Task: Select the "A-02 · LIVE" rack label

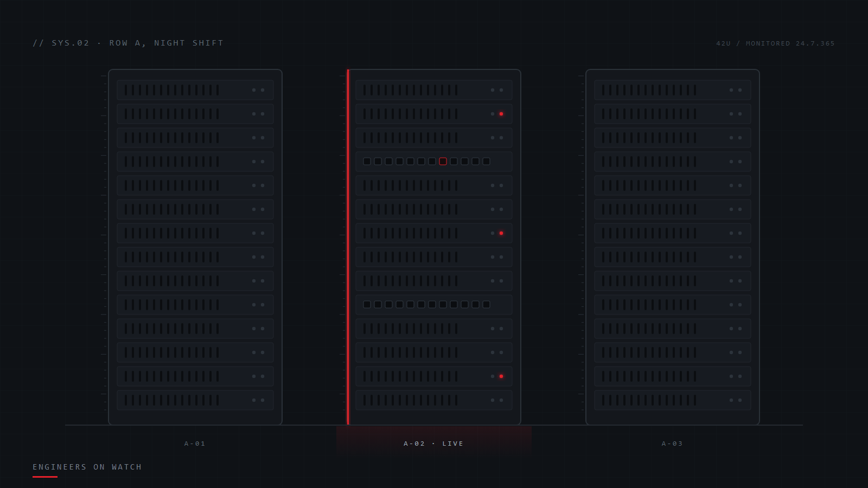Action: tap(433, 444)
